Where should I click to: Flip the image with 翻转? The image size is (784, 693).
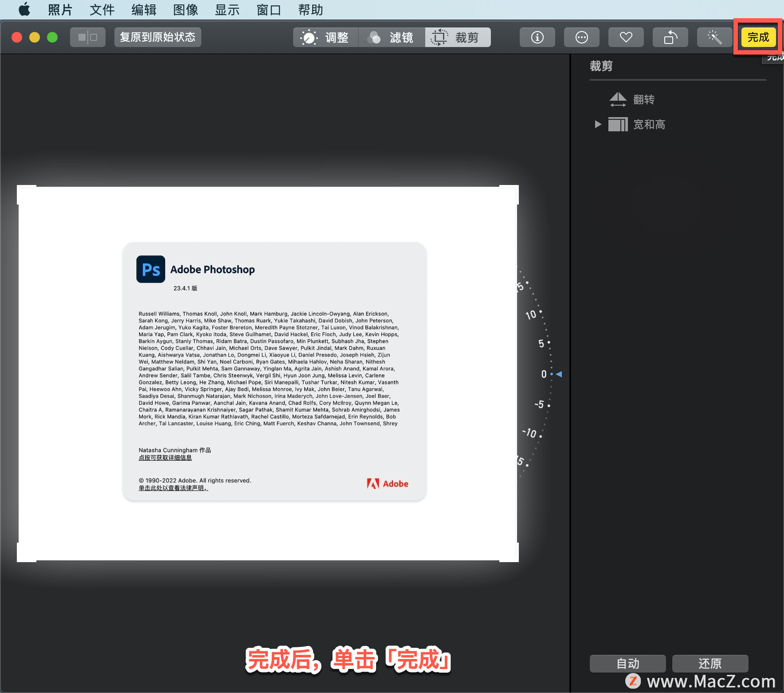(618, 99)
